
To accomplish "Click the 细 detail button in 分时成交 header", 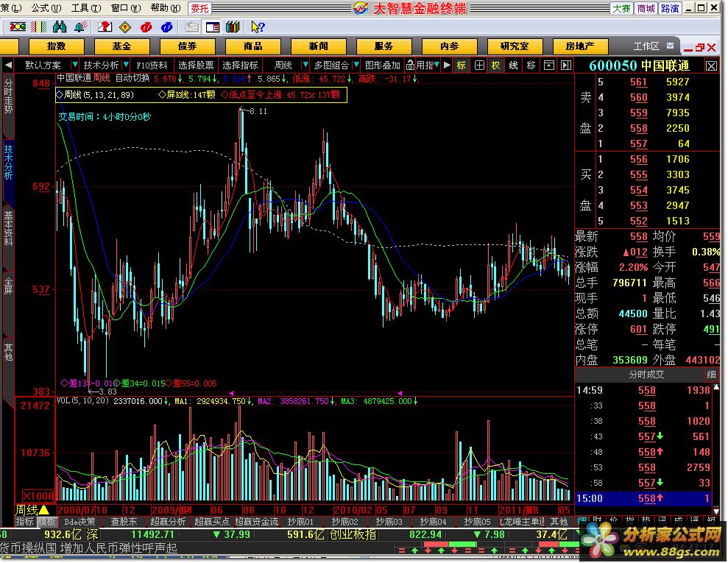I will 711,375.
